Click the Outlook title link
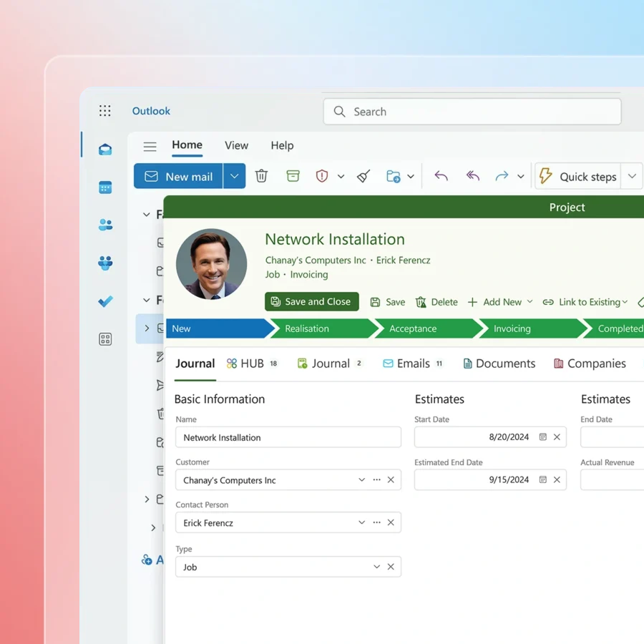The image size is (644, 644). [151, 111]
